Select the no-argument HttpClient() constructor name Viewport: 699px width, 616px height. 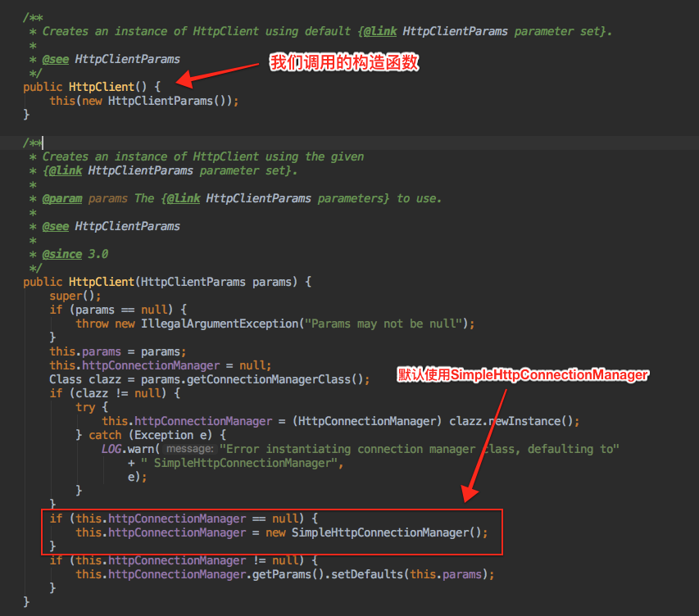tap(101, 87)
